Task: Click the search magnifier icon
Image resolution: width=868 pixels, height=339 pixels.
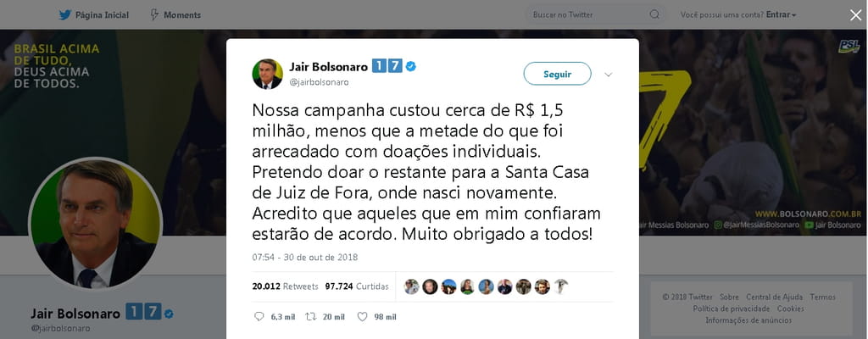Action: [x=654, y=15]
